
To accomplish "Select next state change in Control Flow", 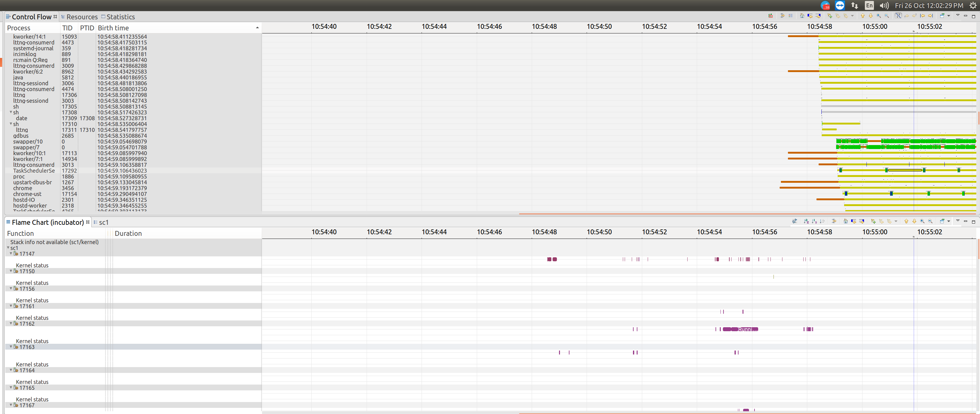I will [x=818, y=16].
